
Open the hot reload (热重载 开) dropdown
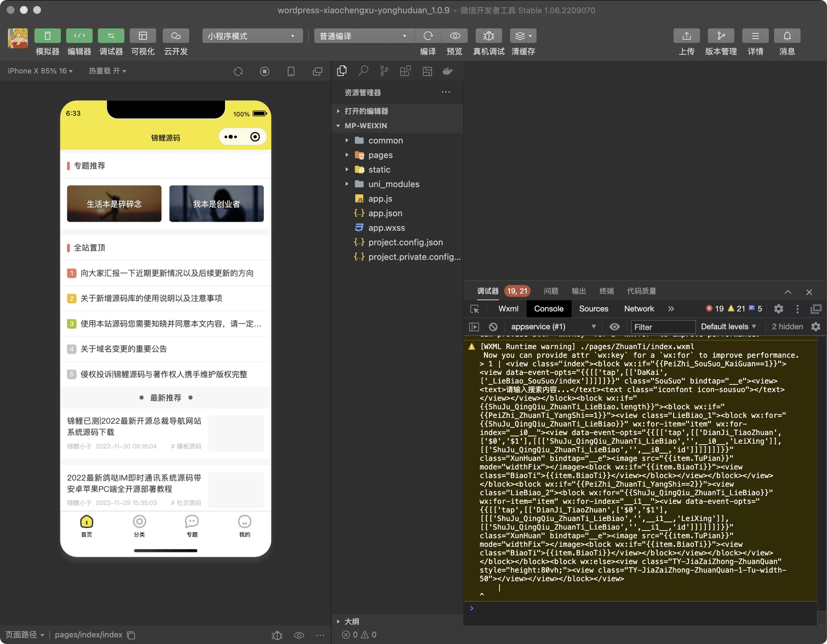[107, 71]
